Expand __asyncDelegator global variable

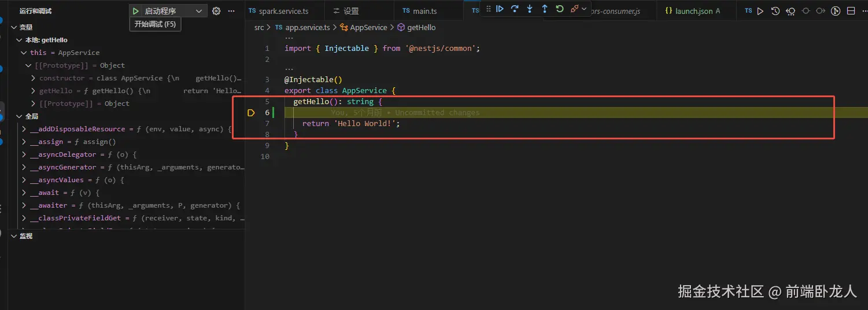pos(24,154)
